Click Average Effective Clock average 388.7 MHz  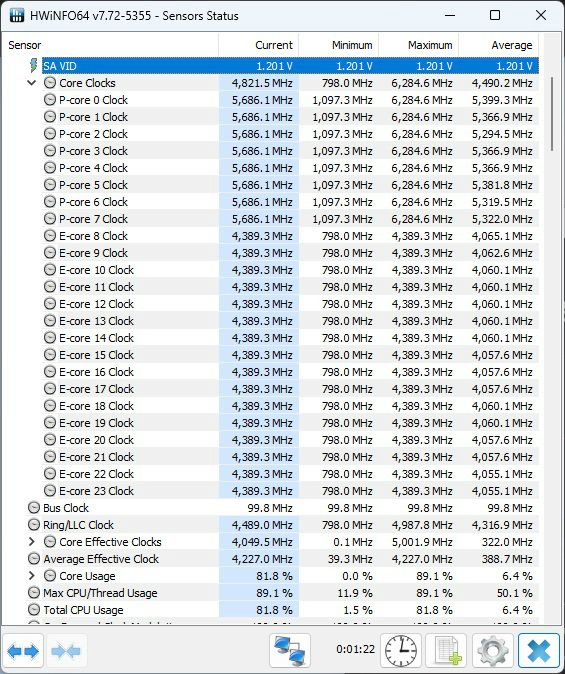tap(507, 559)
